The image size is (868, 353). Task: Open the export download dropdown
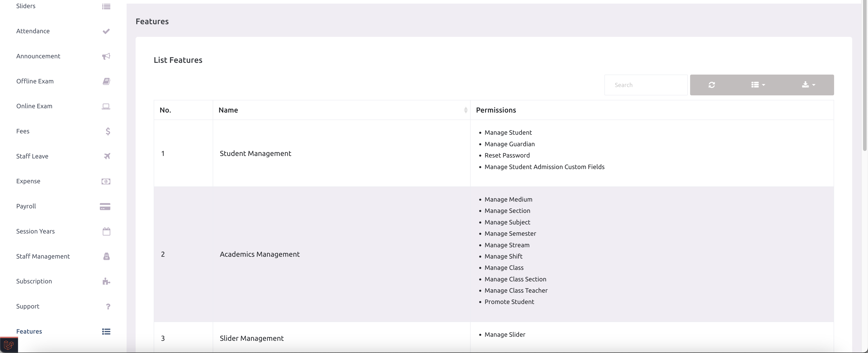(x=808, y=85)
